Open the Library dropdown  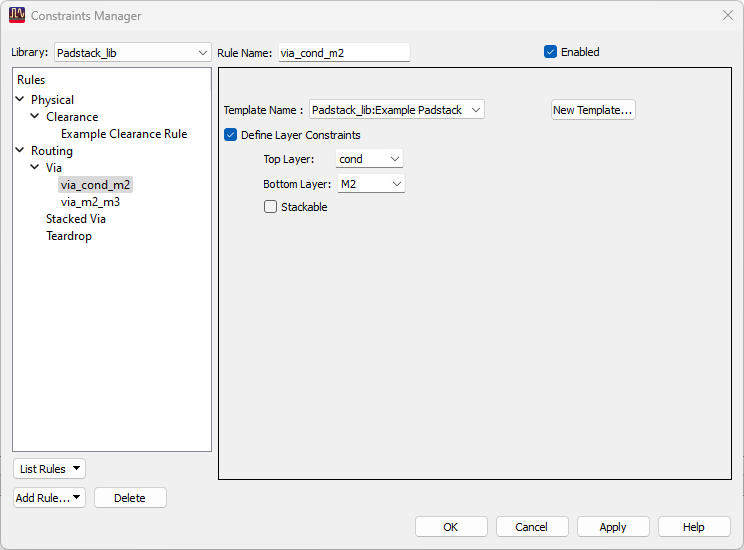tap(132, 53)
